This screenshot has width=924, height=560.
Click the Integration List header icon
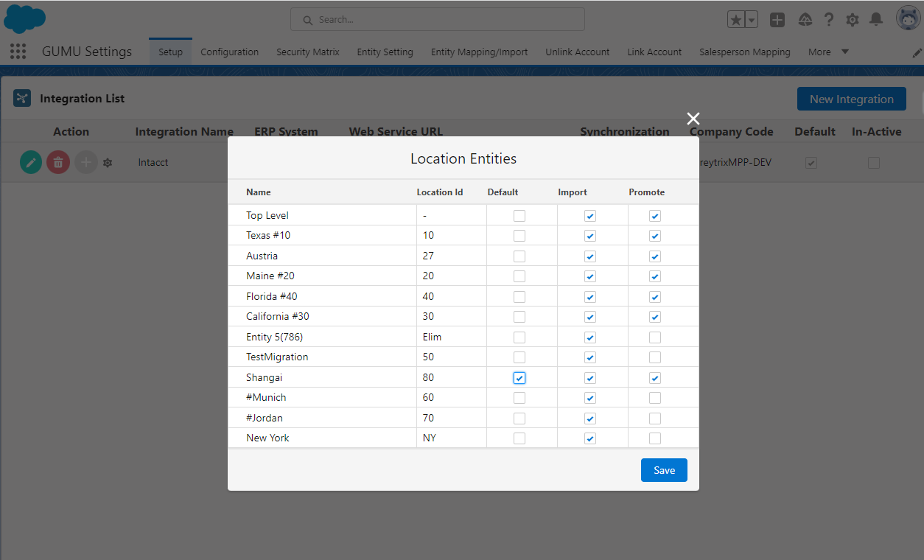[x=22, y=98]
